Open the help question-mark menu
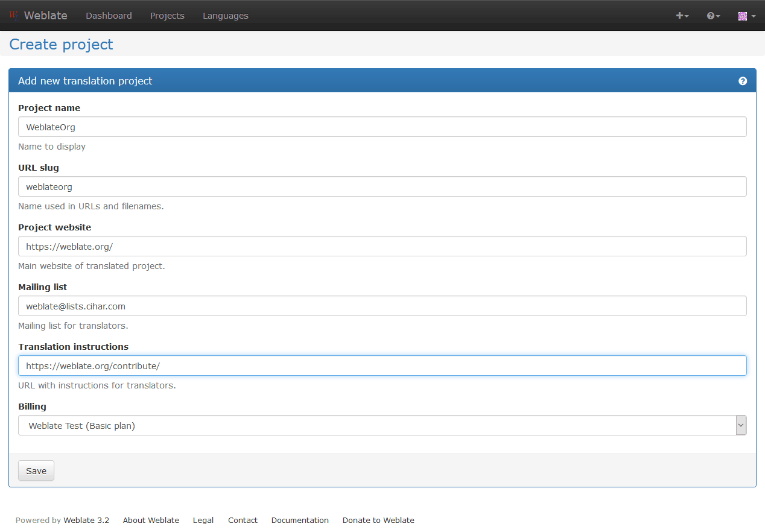This screenshot has height=532, width=765. click(714, 16)
